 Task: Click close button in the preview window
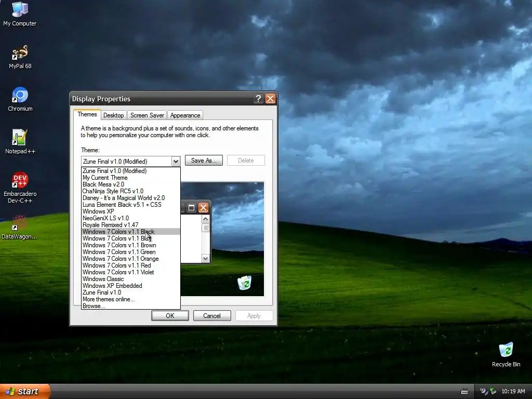pos(203,208)
